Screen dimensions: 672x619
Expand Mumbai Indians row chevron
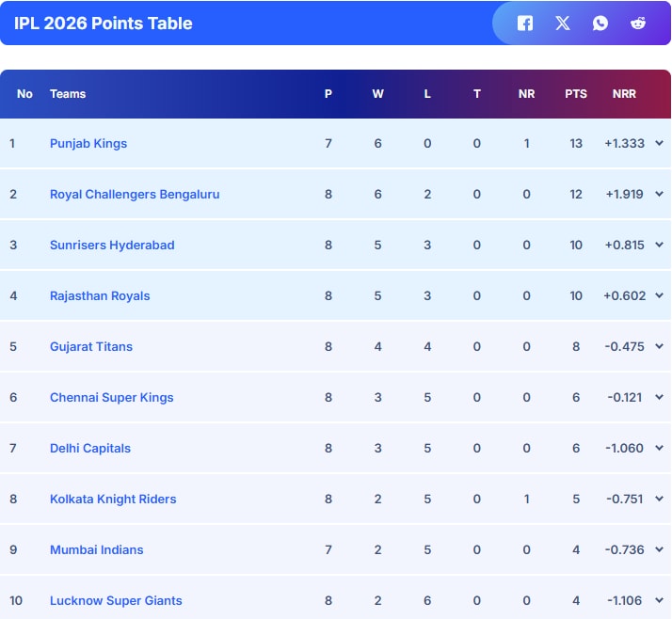[x=659, y=550]
